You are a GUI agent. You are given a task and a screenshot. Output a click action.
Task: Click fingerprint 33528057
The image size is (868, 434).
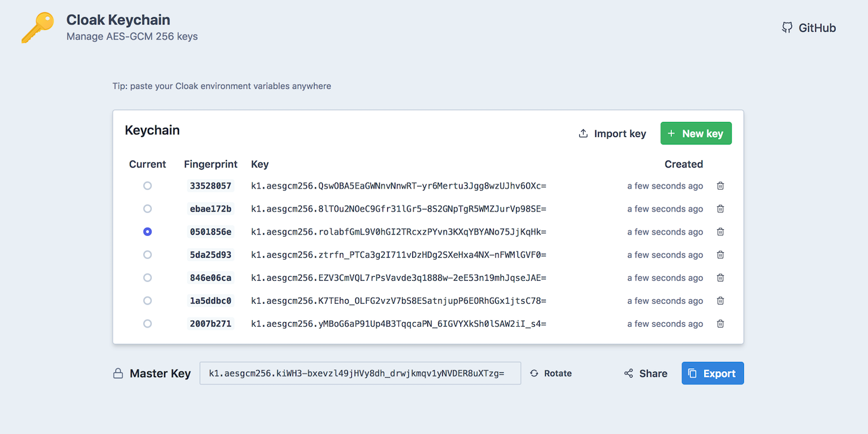[210, 186]
